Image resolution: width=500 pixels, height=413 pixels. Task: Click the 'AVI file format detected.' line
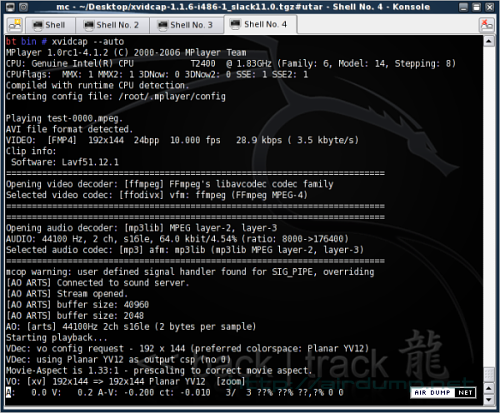69,129
